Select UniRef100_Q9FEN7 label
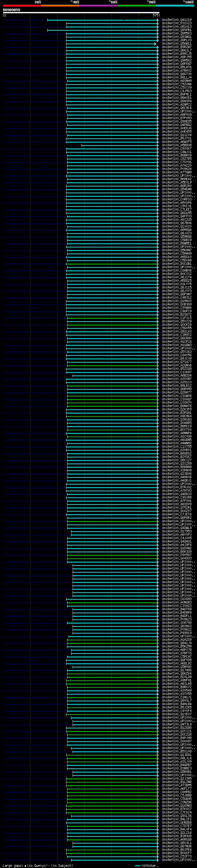 (177, 64)
